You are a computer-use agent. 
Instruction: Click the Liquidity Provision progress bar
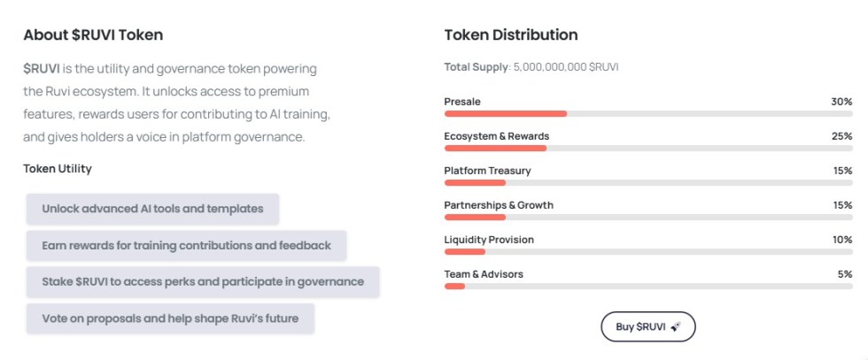tap(647, 252)
